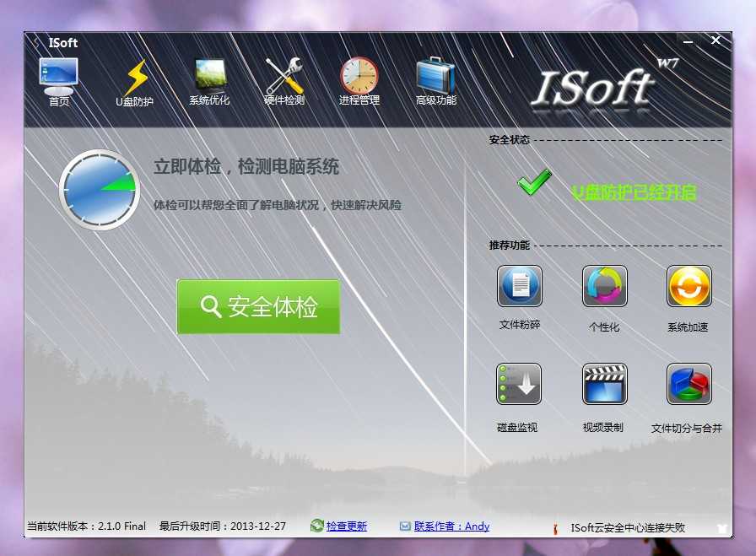Open 个性化 personalization icon

coord(605,286)
